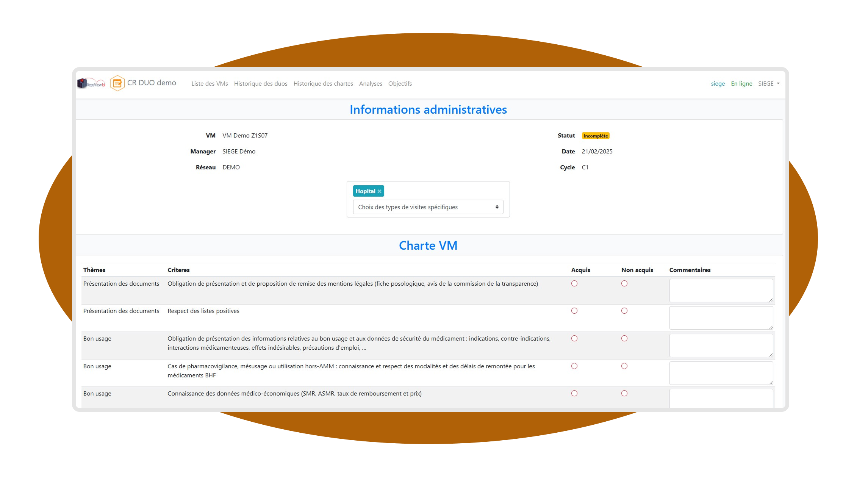Open the Analyses menu item
Image resolution: width=868 pixels, height=477 pixels.
click(x=371, y=84)
